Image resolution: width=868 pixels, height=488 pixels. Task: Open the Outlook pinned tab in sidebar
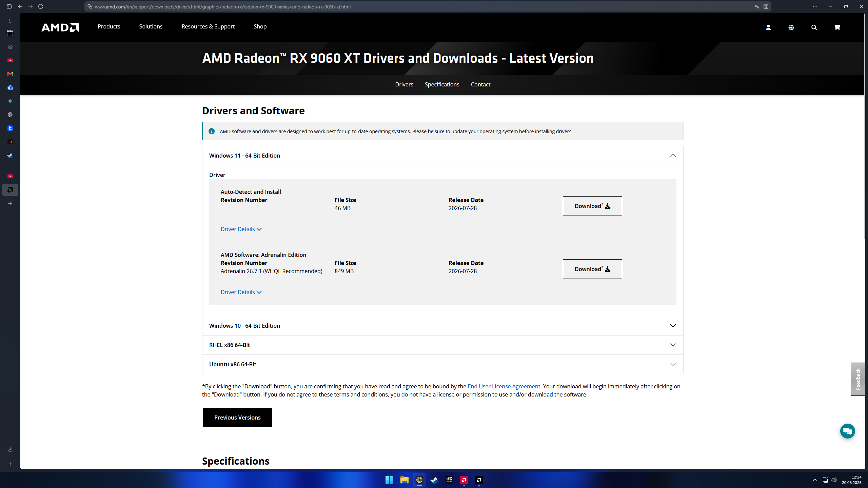click(x=10, y=87)
